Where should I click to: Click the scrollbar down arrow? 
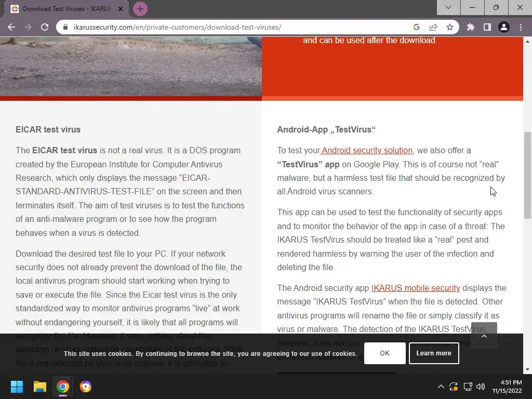click(x=528, y=369)
